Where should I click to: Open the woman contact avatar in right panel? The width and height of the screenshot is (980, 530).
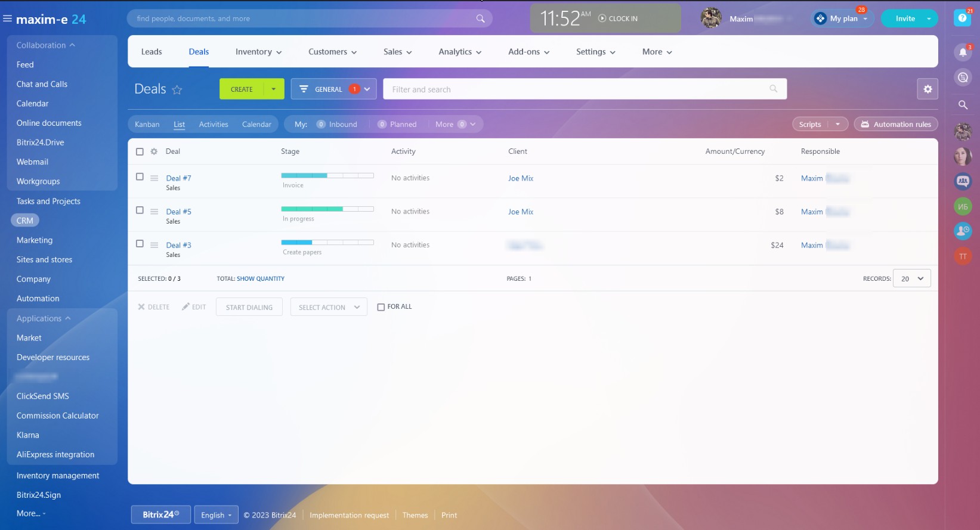tap(963, 156)
